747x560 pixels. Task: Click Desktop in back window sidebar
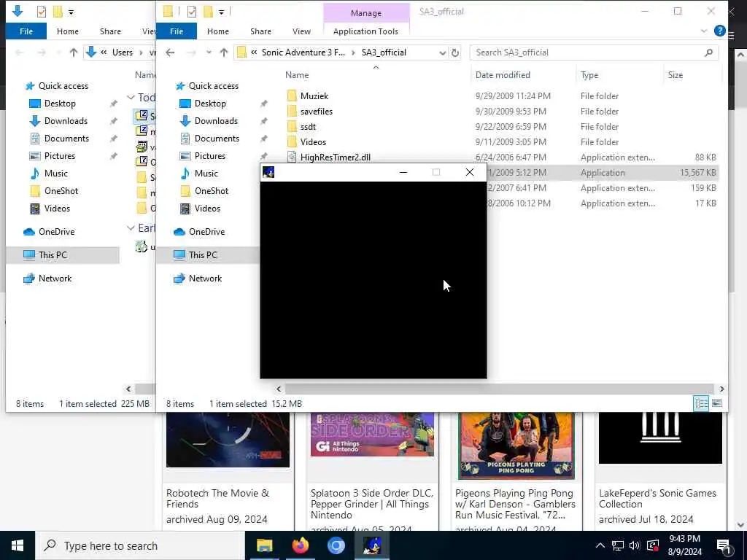click(60, 104)
